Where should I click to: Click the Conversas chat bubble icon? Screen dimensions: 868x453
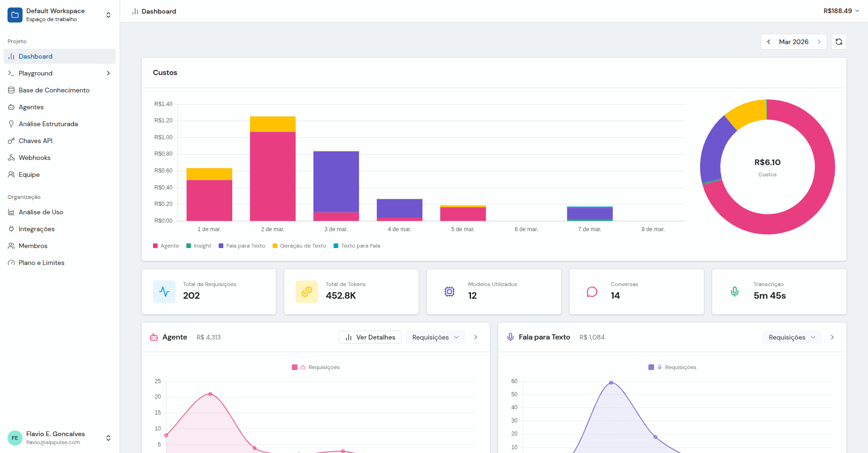(x=592, y=292)
